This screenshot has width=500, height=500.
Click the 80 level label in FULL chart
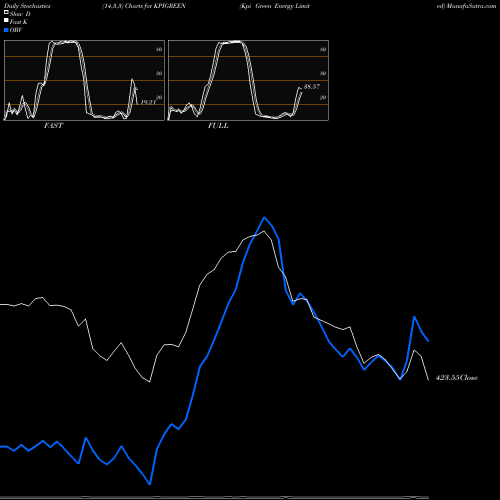pos(323,49)
